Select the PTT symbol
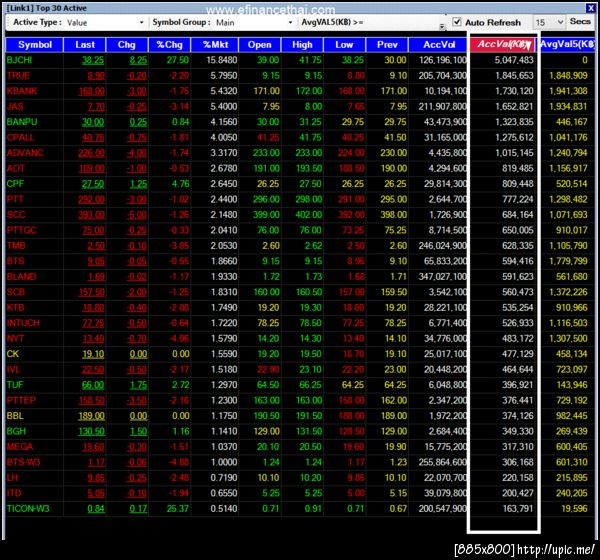This screenshot has height=560, width=600. 15,199
